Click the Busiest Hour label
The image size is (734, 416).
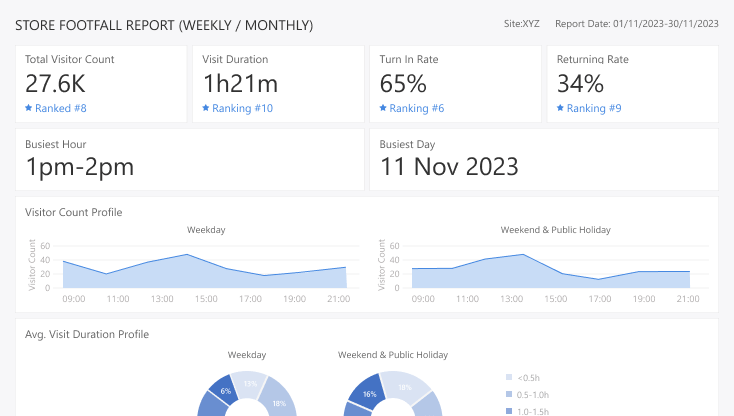(56, 144)
